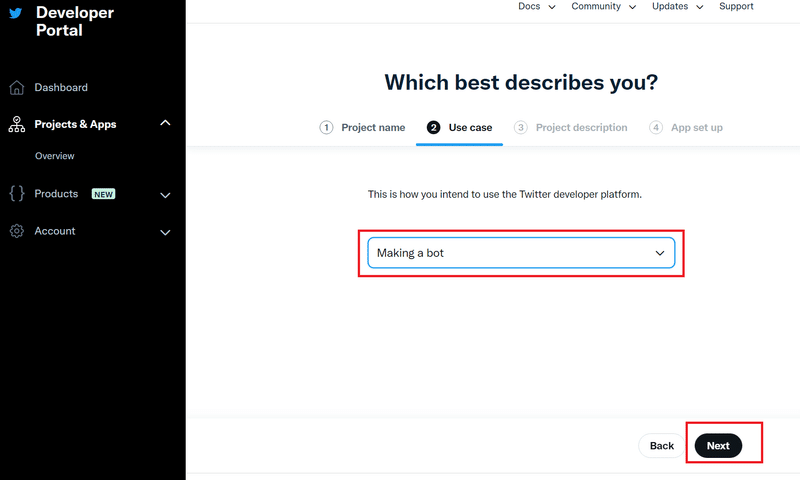This screenshot has height=480, width=800.
Task: Click the Account gear icon
Action: [x=16, y=231]
